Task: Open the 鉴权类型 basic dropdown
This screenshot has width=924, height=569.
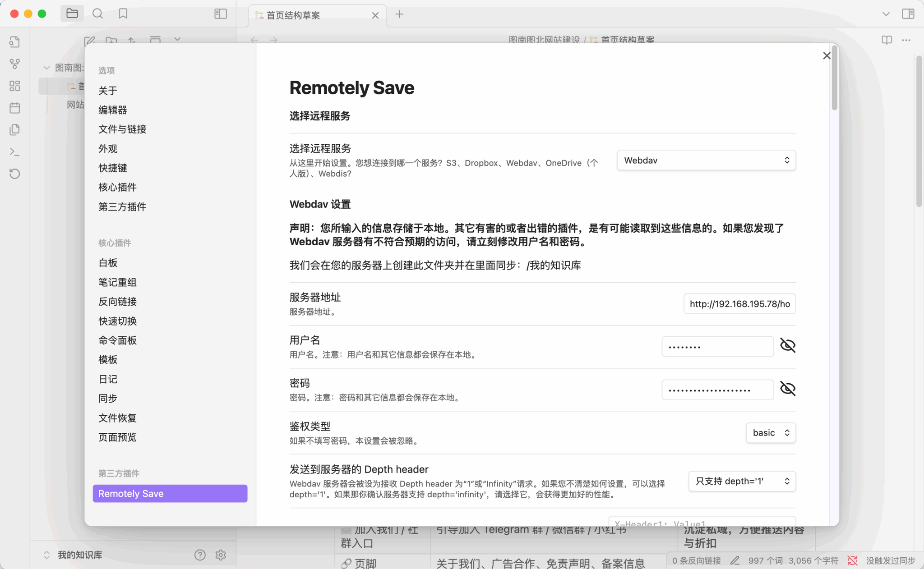Action: 771,433
